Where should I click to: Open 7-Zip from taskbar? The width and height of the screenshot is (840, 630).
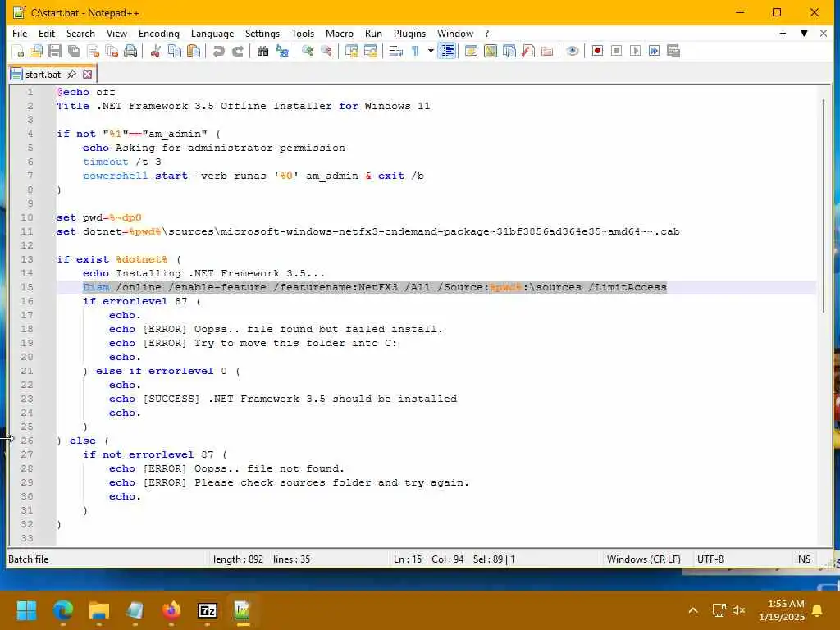[208, 610]
